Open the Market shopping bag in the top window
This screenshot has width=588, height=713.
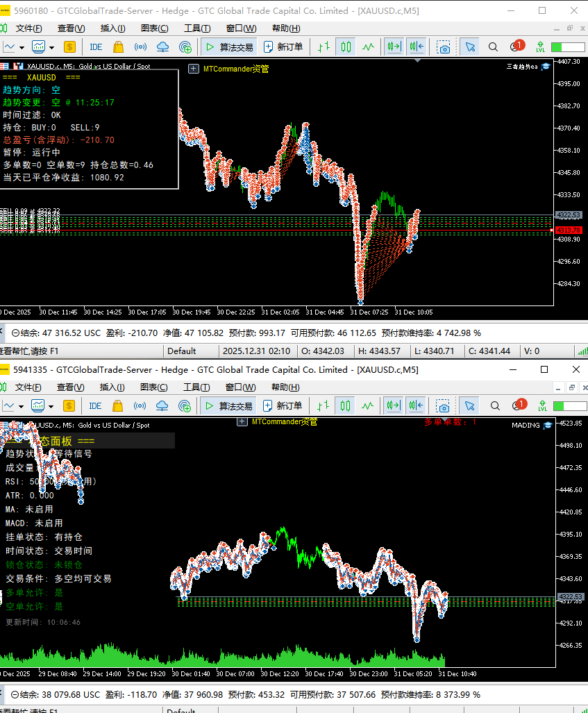[118, 47]
